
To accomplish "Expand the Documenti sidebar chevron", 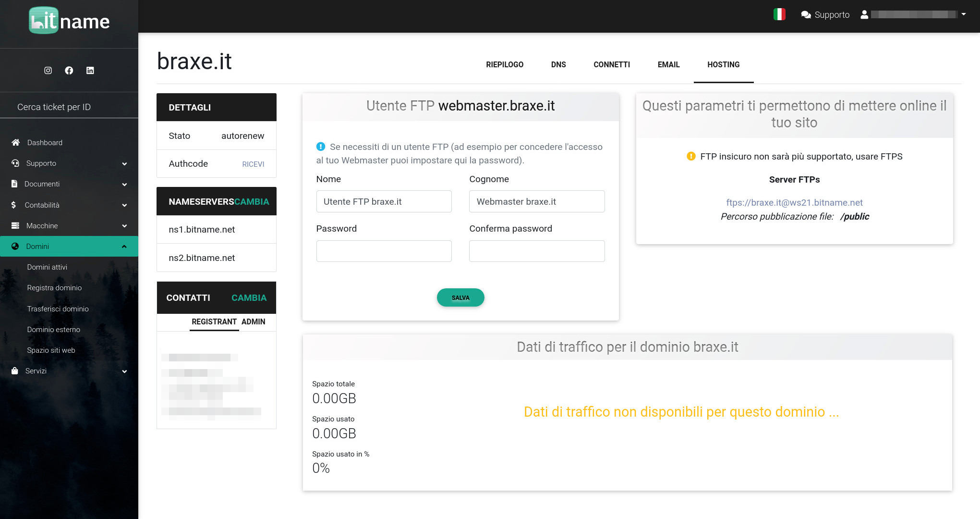I will (x=124, y=184).
